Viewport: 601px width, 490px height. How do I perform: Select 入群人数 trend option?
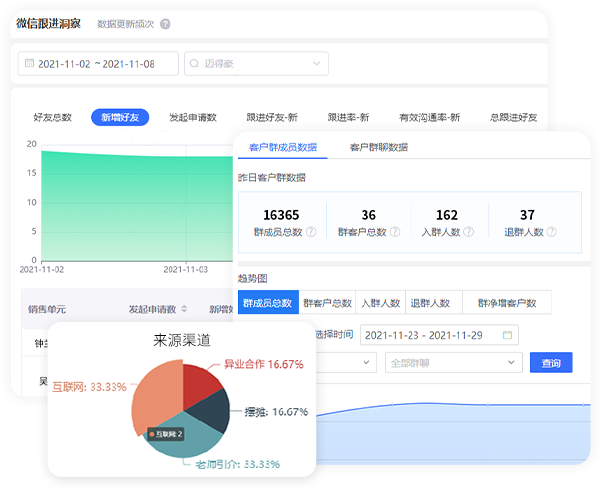[x=379, y=303]
